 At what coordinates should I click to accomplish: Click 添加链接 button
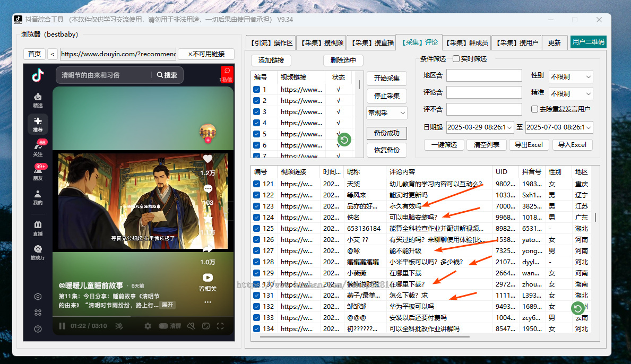click(x=271, y=60)
